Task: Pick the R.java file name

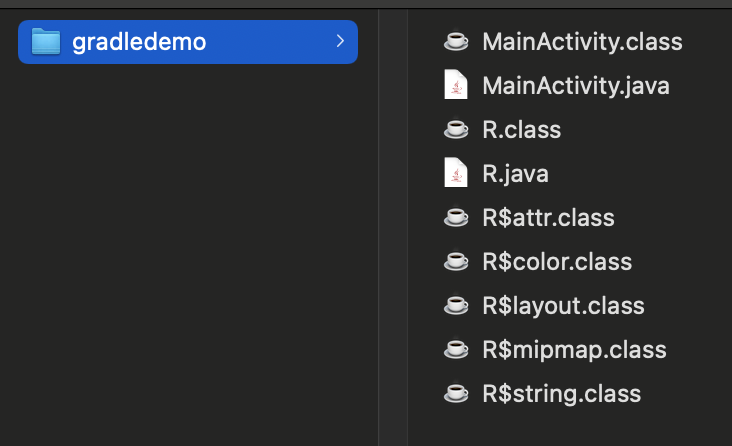Action: tap(515, 174)
